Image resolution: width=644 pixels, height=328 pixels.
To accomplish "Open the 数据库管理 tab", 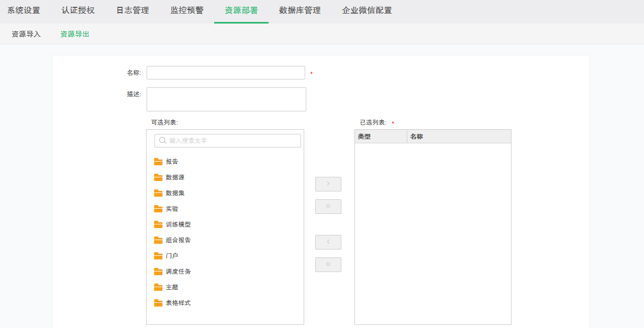I will coord(299,10).
